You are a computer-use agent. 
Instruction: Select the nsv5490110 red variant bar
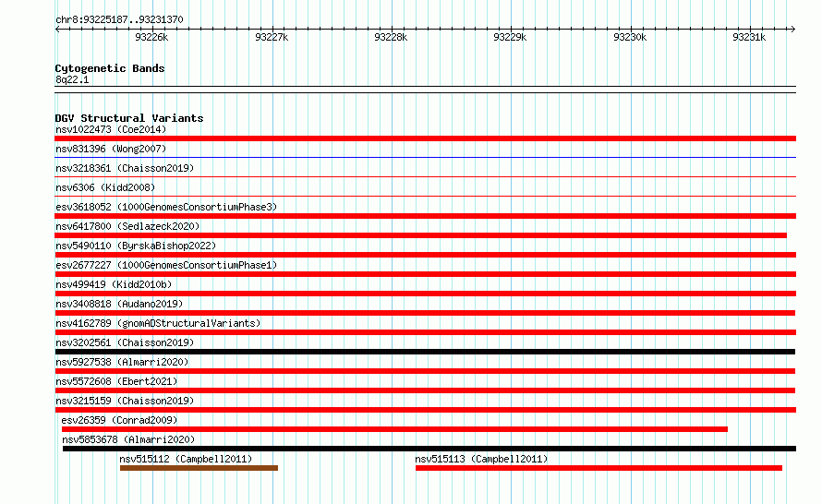(x=425, y=255)
